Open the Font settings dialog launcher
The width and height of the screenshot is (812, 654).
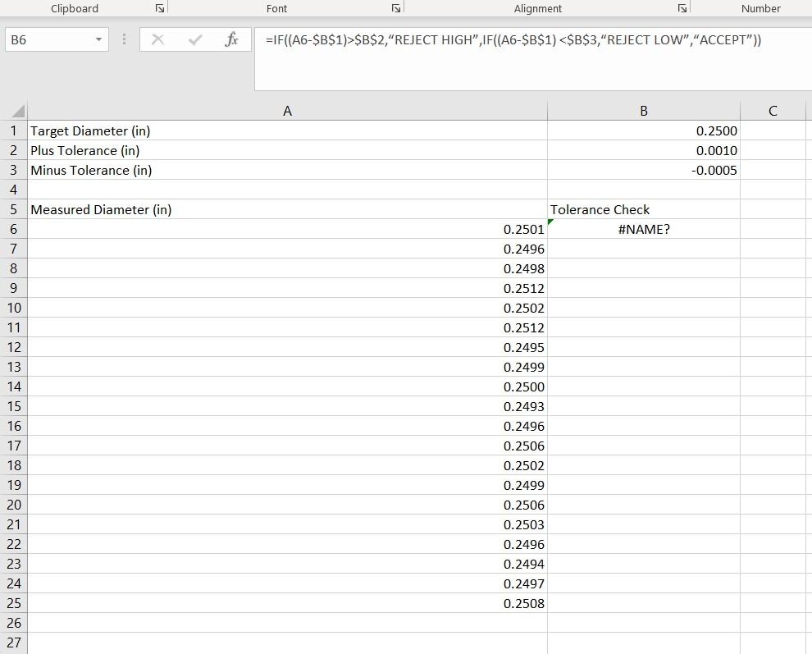(x=395, y=8)
